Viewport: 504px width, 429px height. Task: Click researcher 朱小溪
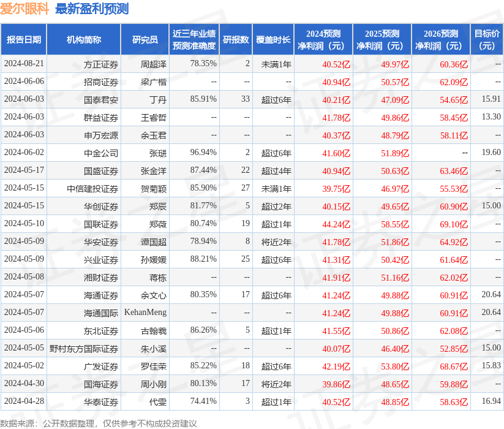click(x=154, y=349)
